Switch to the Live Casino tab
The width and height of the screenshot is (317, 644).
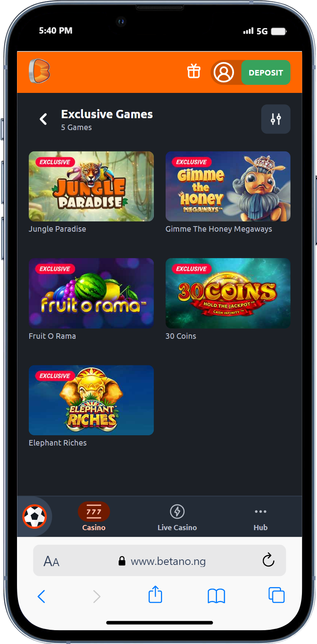(177, 517)
